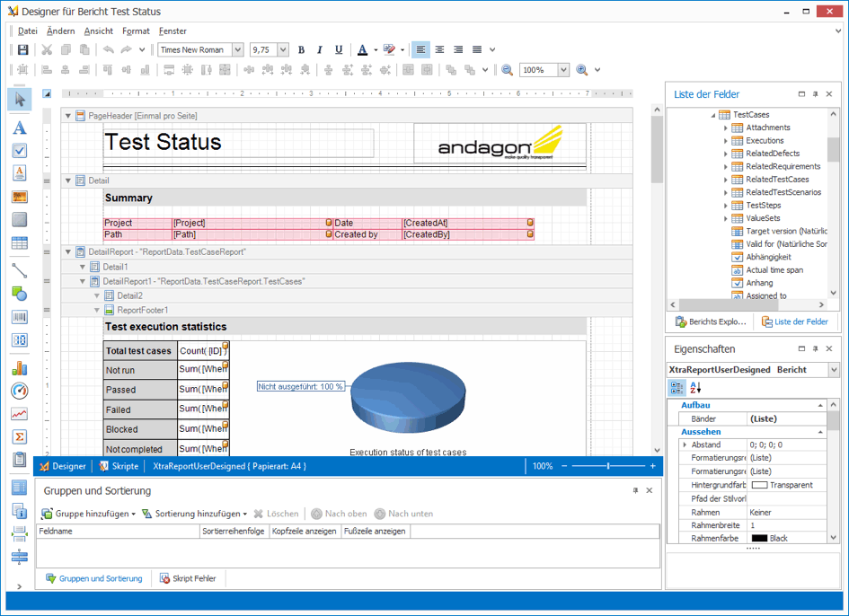The image size is (849, 616).
Task: Click Gruppe hinzufügen button
Action: [88, 514]
